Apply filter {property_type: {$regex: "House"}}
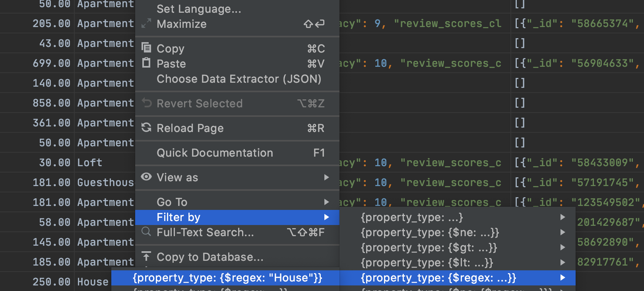The height and width of the screenshot is (291, 644). tap(227, 277)
